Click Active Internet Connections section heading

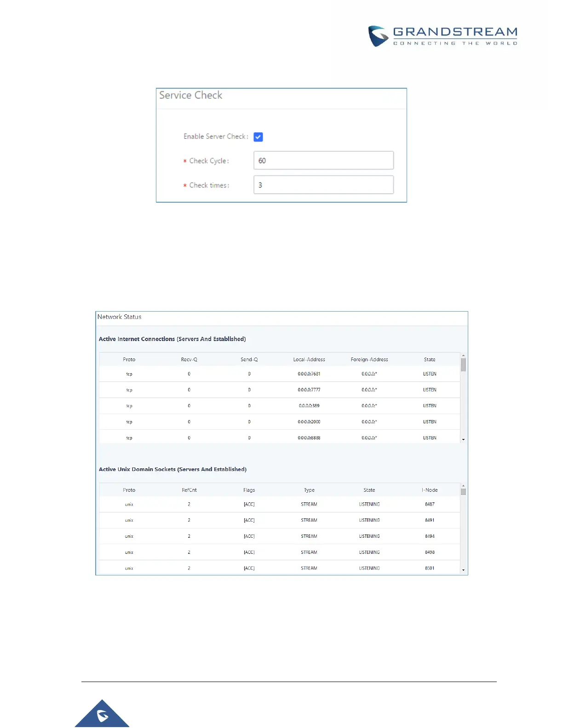click(x=172, y=339)
